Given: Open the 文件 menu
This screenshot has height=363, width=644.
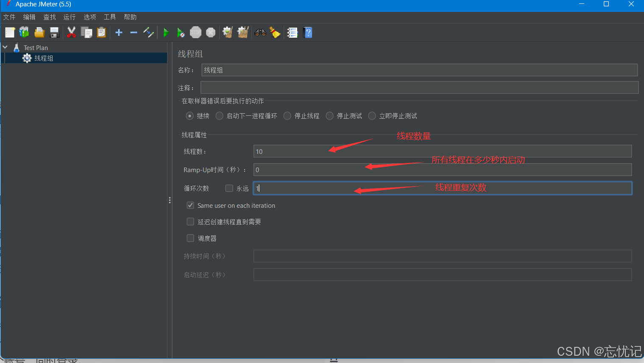Looking at the screenshot, I should pyautogui.click(x=9, y=17).
